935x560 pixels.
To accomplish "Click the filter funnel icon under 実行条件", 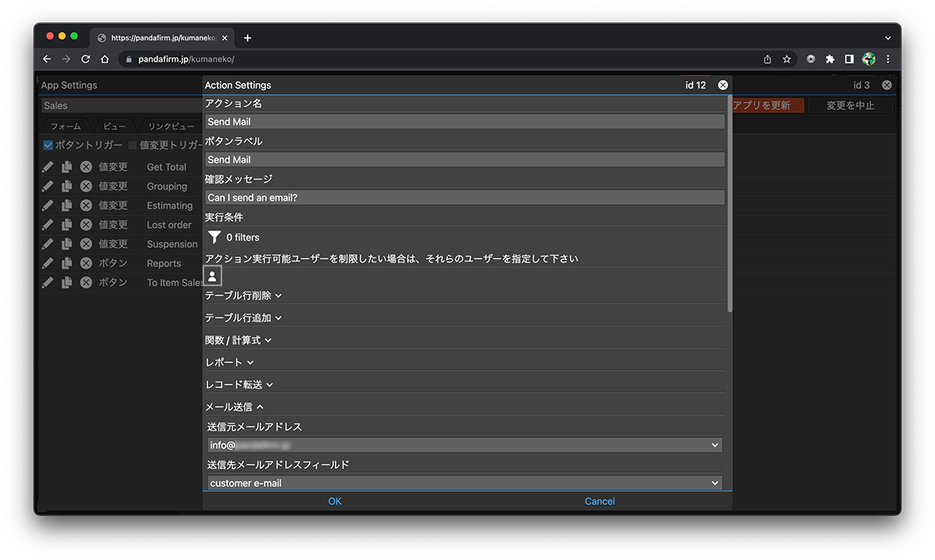I will click(214, 237).
